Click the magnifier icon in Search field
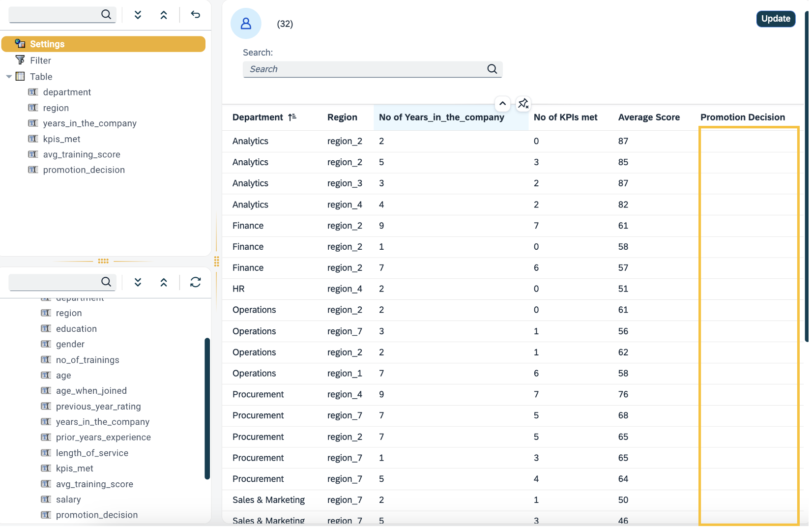812x527 pixels. tap(492, 69)
